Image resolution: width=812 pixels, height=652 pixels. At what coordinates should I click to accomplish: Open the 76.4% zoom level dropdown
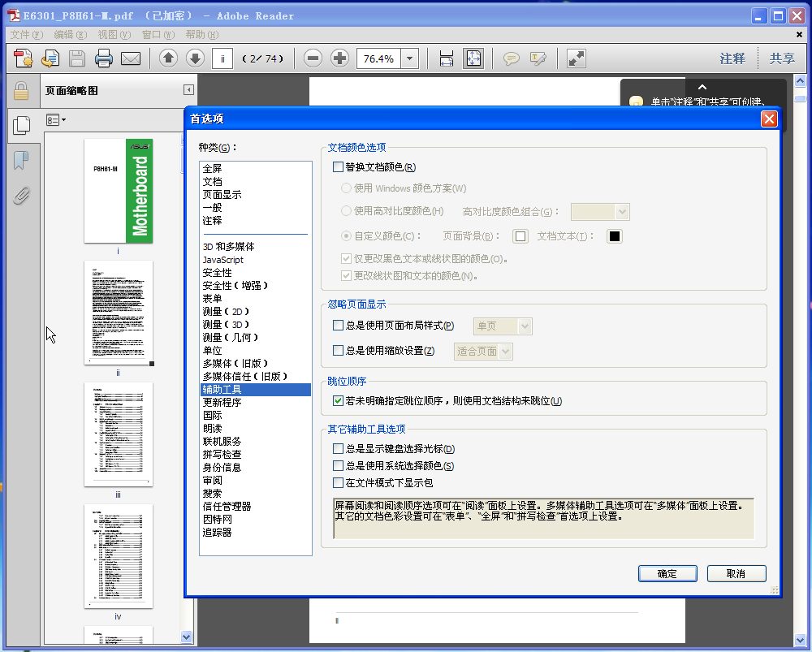tap(410, 58)
